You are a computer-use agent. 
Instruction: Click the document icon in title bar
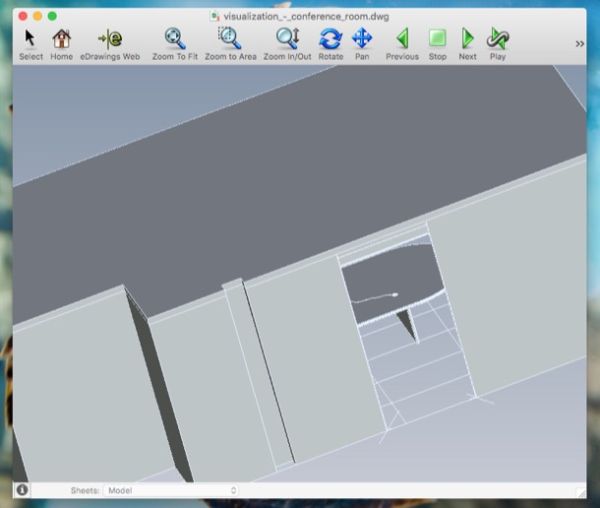click(216, 17)
